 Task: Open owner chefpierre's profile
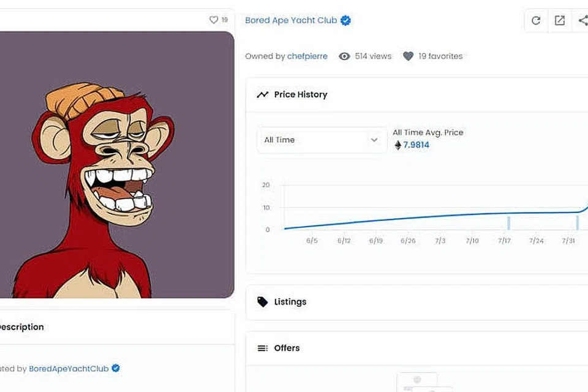[307, 56]
